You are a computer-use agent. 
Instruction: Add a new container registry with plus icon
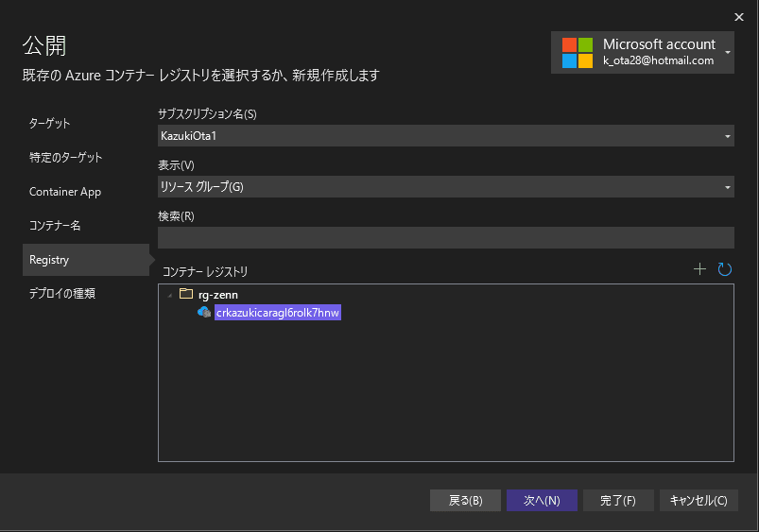point(699,269)
